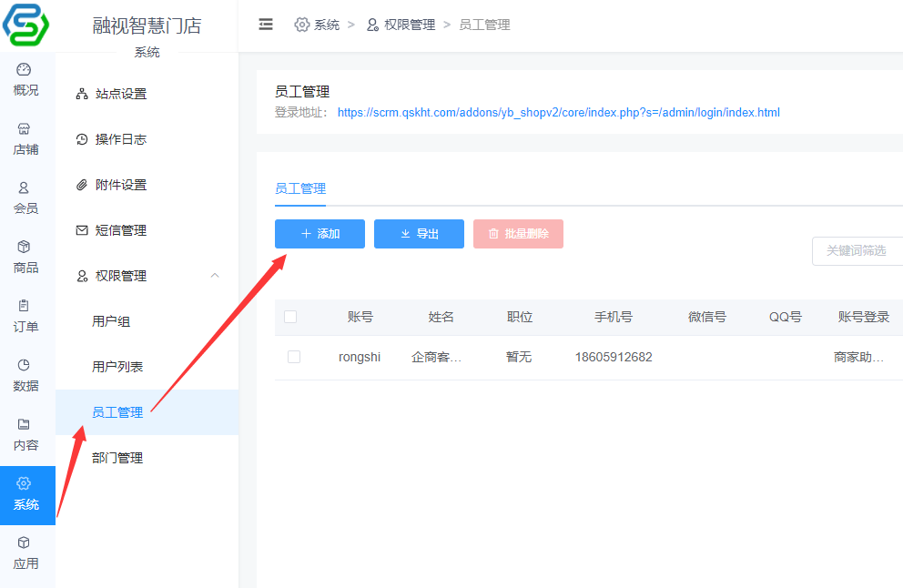Open the 应用 apps section

click(25, 553)
